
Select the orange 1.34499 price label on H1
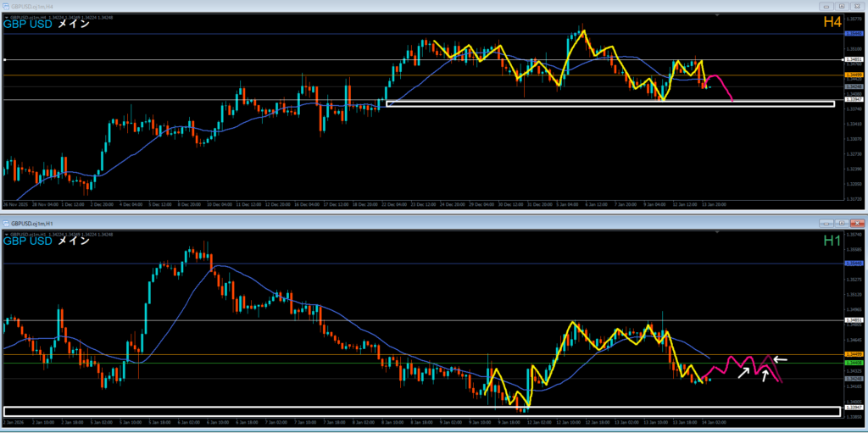pos(854,355)
